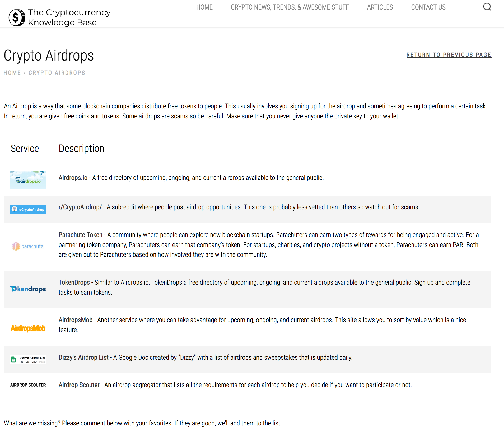The width and height of the screenshot is (504, 435).
Task: Select the Airdrop Scouter logo
Action: tap(28, 385)
